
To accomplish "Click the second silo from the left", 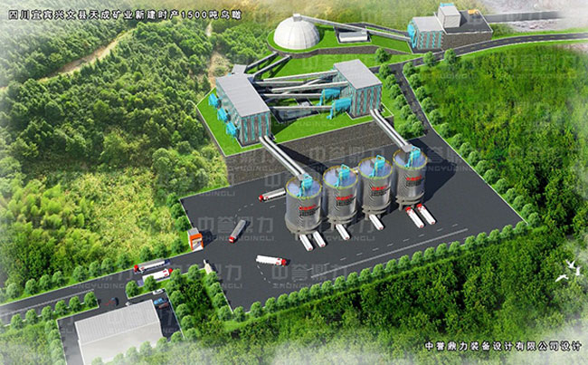I will (339, 194).
